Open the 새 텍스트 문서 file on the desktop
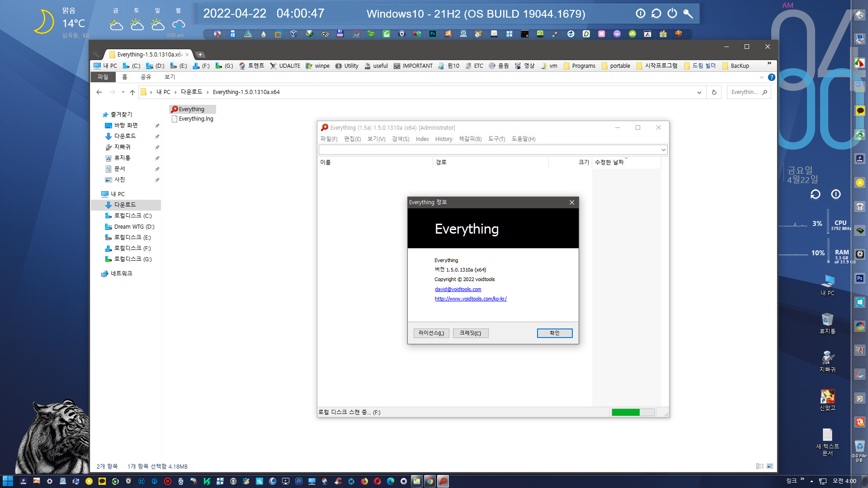868x488 pixels. coord(827,442)
